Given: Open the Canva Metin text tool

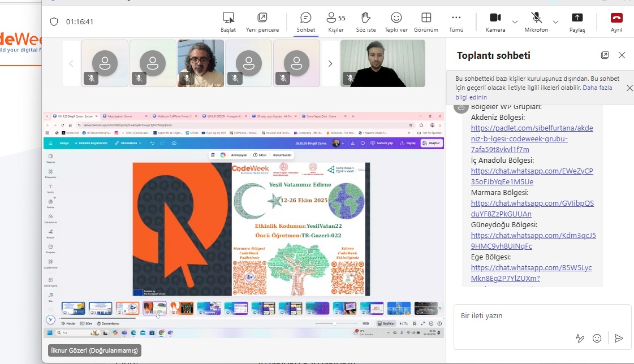Looking at the screenshot, I should point(50,189).
